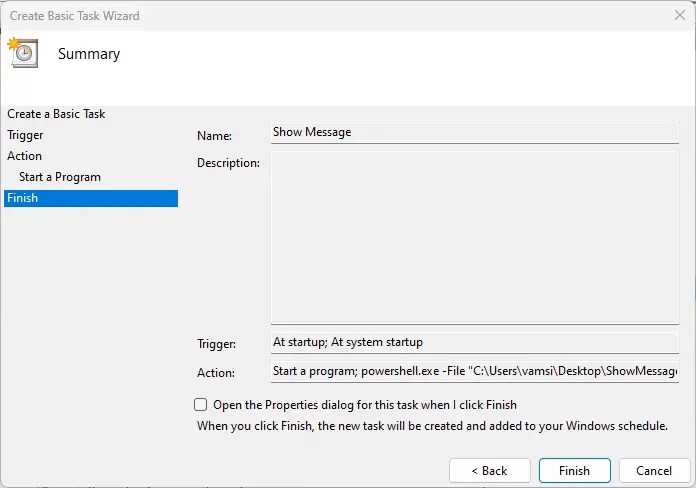Click the 'When you click Finish' info text
The height and width of the screenshot is (488, 696).
tap(432, 426)
